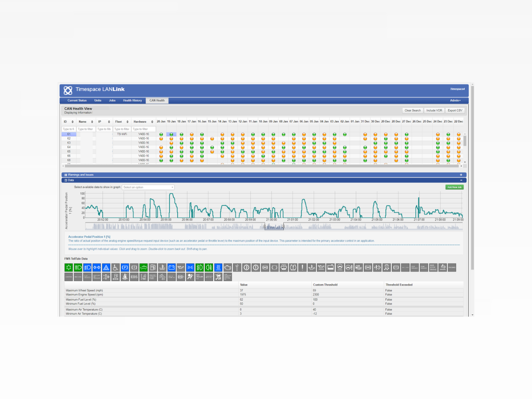Click the Timespace logo at top right

(457, 89)
